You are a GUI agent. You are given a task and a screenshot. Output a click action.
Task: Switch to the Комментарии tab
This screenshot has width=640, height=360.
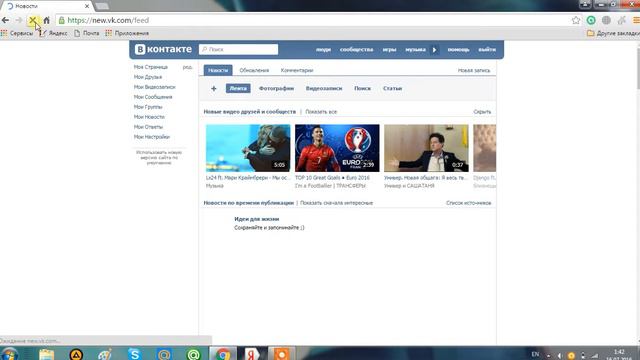[x=297, y=70]
